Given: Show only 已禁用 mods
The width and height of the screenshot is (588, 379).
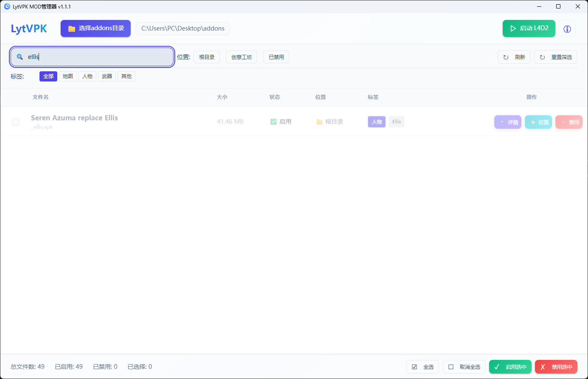Looking at the screenshot, I should tap(276, 57).
